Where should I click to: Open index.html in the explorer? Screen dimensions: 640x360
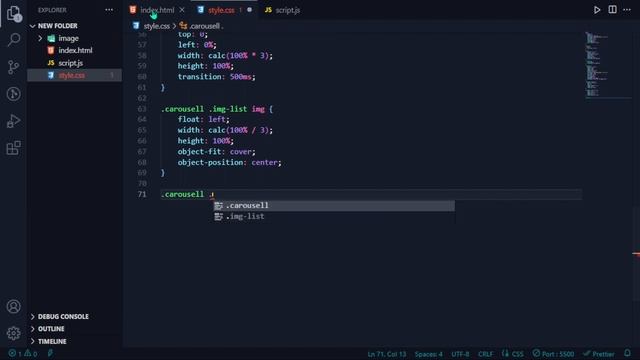click(75, 50)
